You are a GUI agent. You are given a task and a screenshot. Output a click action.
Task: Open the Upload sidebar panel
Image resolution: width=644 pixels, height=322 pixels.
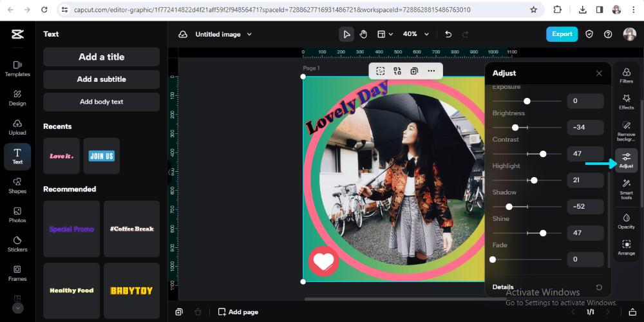17,128
